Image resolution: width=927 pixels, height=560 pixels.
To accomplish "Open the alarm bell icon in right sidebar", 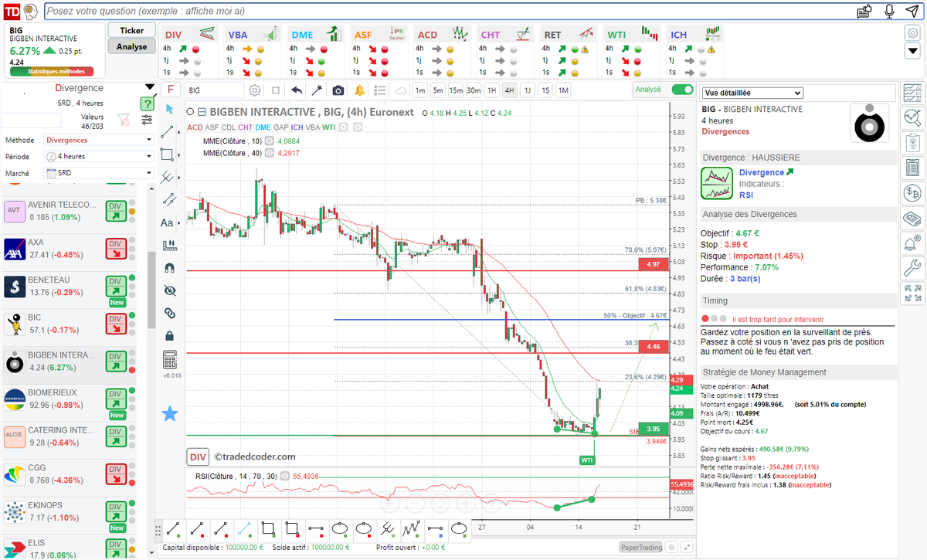I will (912, 244).
